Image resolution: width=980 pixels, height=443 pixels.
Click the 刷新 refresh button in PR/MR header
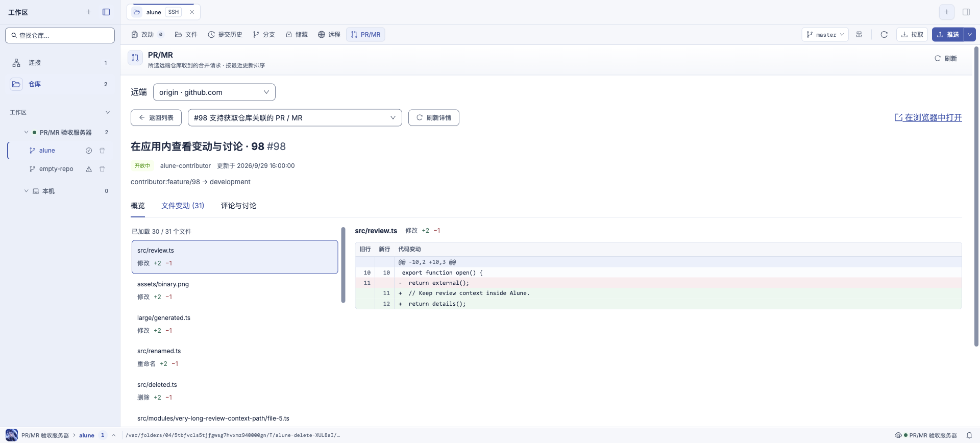[946, 59]
